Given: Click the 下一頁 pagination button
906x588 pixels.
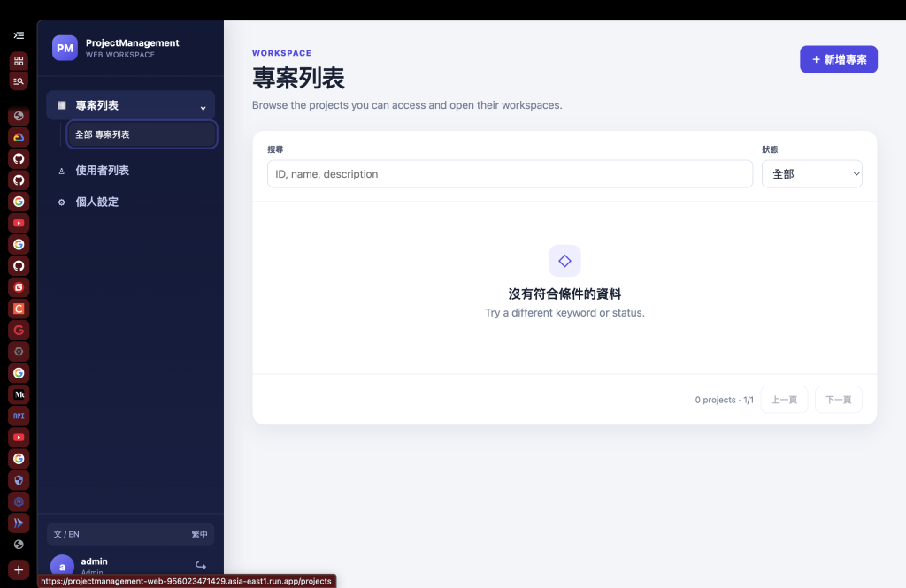Looking at the screenshot, I should (x=839, y=400).
